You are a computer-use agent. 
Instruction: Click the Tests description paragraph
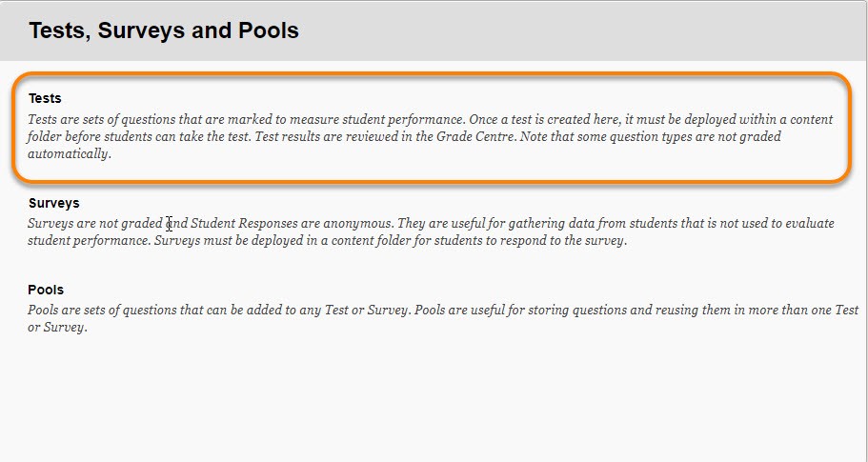tap(431, 136)
